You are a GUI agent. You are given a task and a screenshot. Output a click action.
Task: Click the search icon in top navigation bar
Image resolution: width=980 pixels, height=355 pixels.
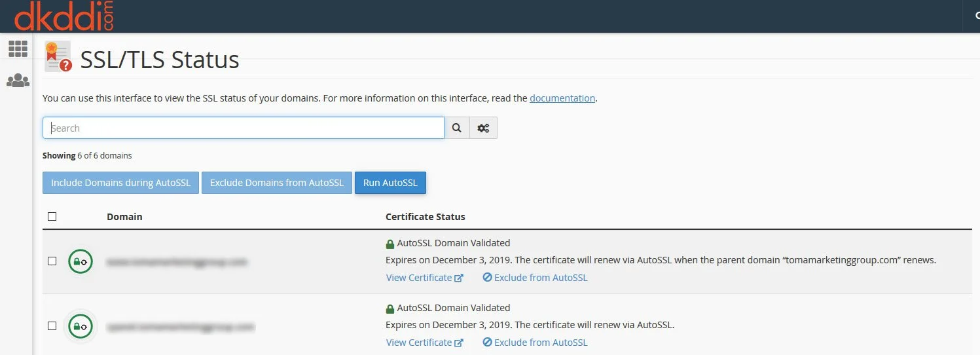click(x=977, y=16)
